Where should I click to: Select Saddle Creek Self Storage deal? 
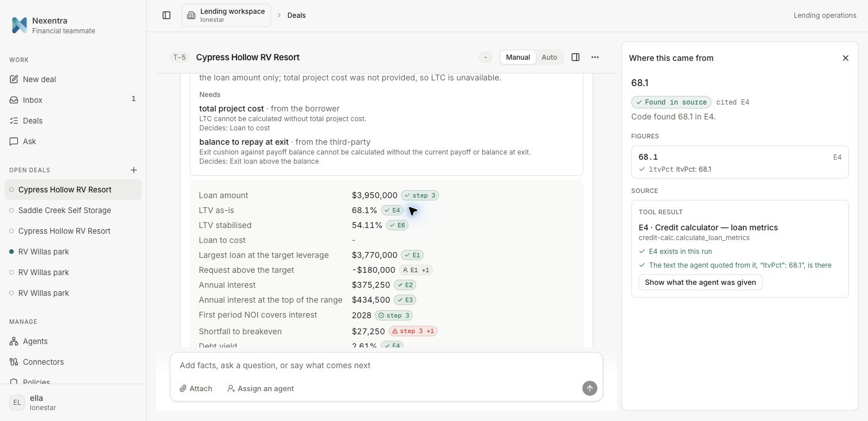[x=73, y=210]
